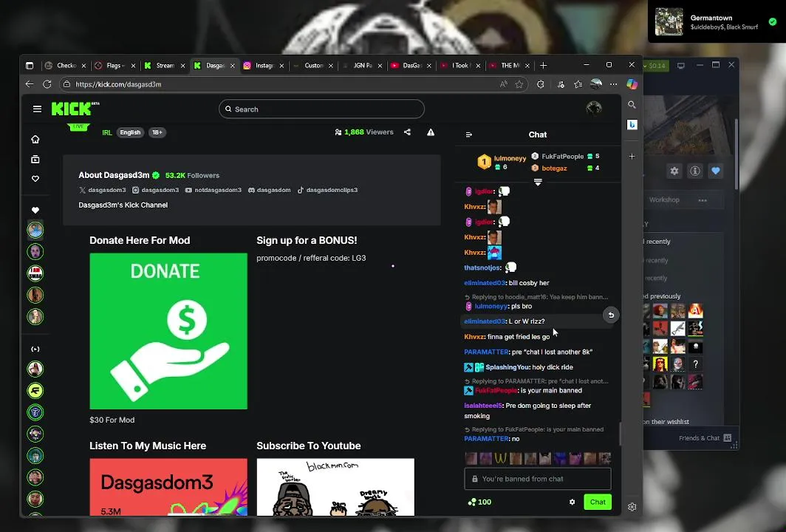Viewport: 786px width, 532px height.
Task: Switch to the Flags browser tab
Action: pos(115,66)
